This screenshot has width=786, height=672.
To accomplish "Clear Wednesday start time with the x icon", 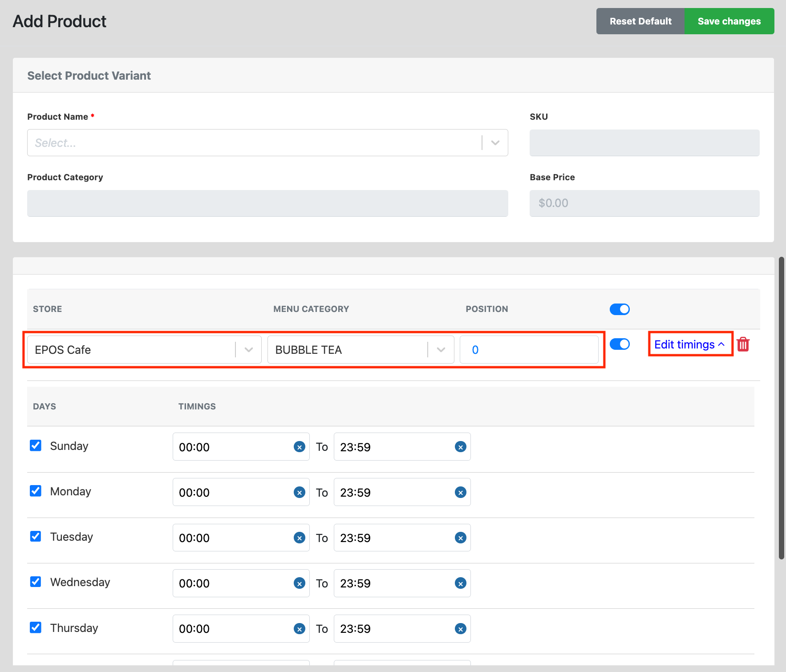I will [x=300, y=583].
